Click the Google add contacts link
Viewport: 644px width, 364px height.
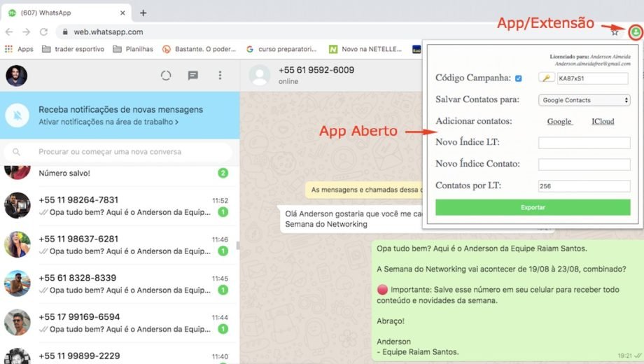pos(559,122)
